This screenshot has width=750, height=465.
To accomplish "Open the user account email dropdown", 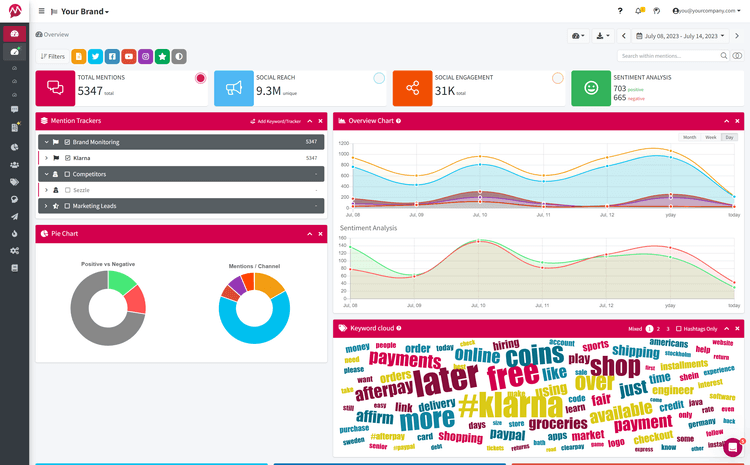I will click(706, 11).
